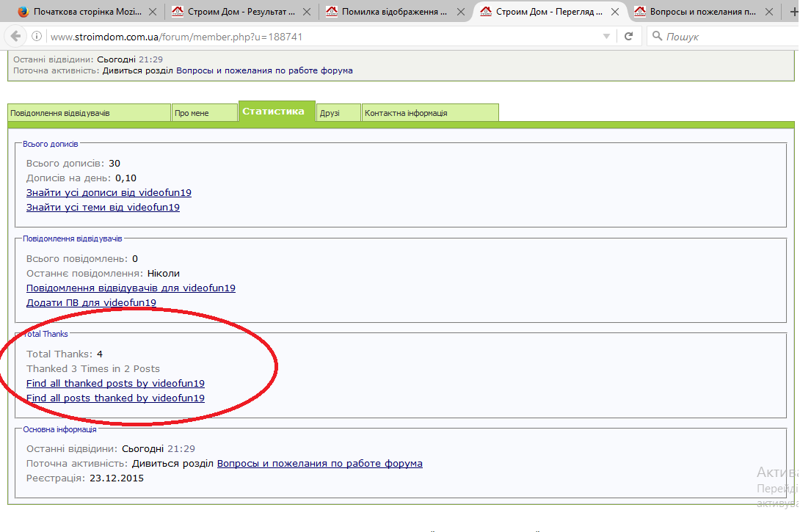Click the site information icon in address bar
The width and height of the screenshot is (800, 532).
36,36
